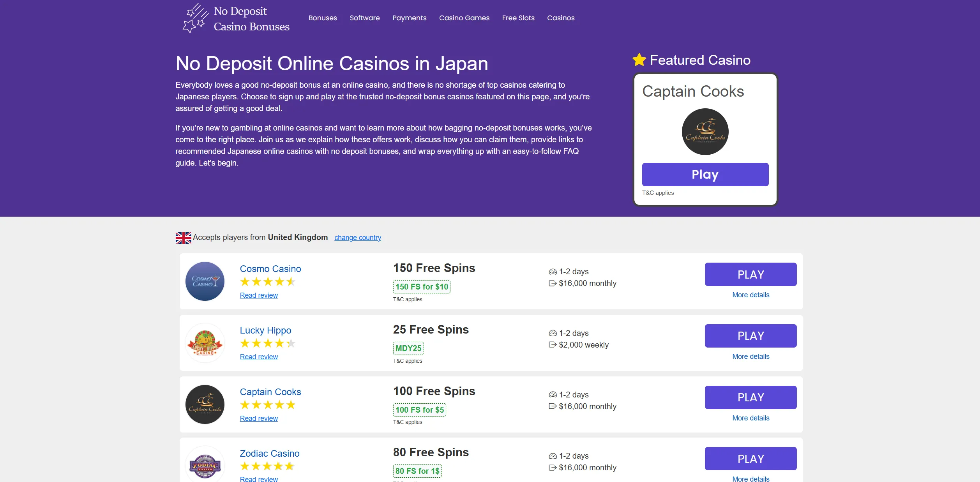
Task: Click the Captain Cooks list logo
Action: 205,404
